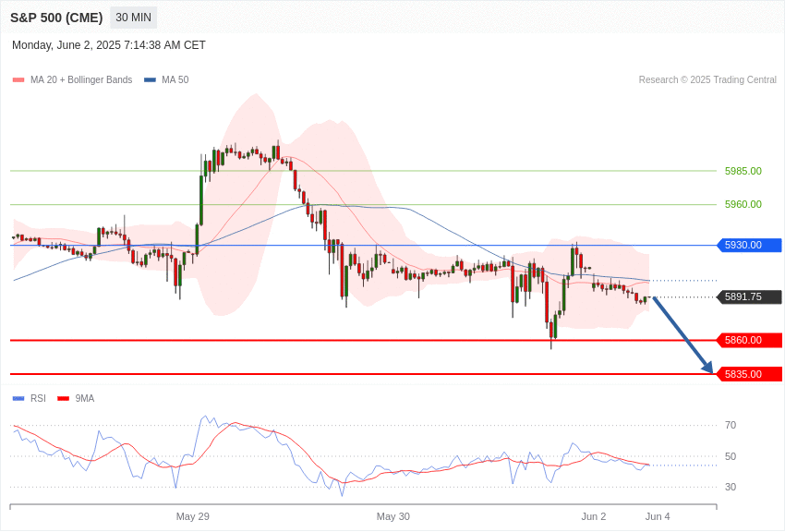Screen dimensions: 785x532
Task: Click the Research © 2025 Trading Central credit
Action: point(707,80)
